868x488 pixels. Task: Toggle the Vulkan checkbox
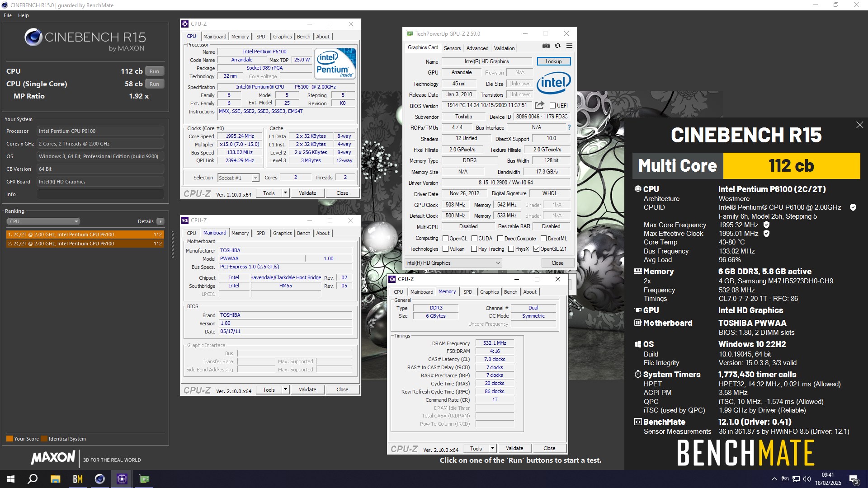[445, 249]
